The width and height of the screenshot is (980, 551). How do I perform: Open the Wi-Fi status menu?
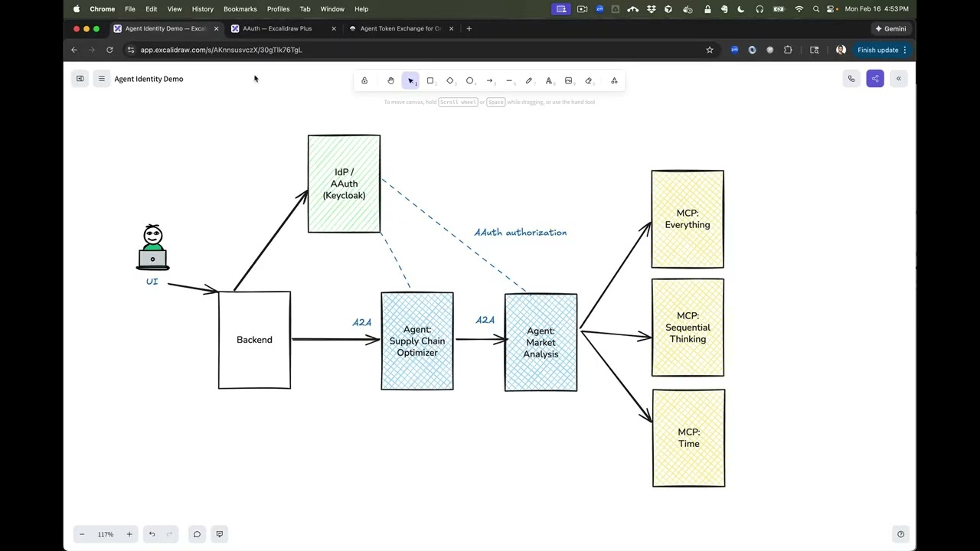click(799, 9)
